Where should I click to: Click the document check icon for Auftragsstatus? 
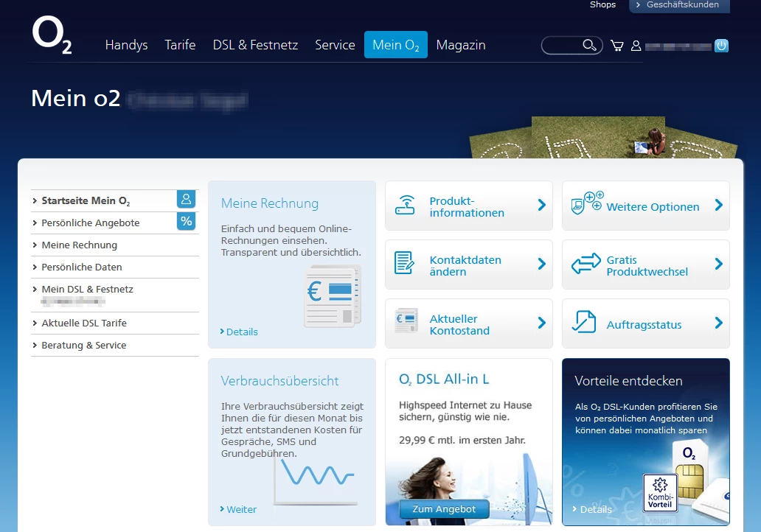[x=584, y=321]
